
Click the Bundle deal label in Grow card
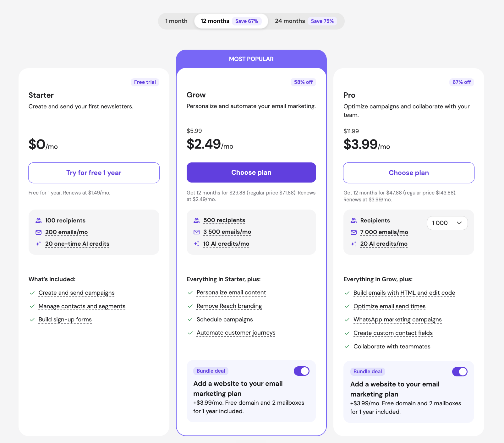coord(211,371)
